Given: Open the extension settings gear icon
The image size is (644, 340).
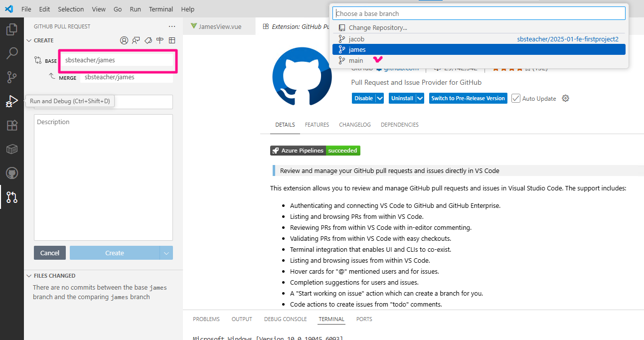Looking at the screenshot, I should 565,98.
